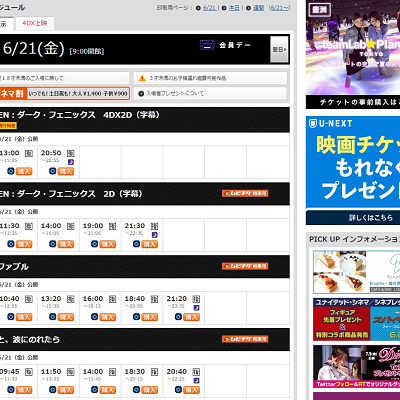Click blue info circle for 16:00 ファブル showing
This screenshot has height=400, width=400.
95,317
